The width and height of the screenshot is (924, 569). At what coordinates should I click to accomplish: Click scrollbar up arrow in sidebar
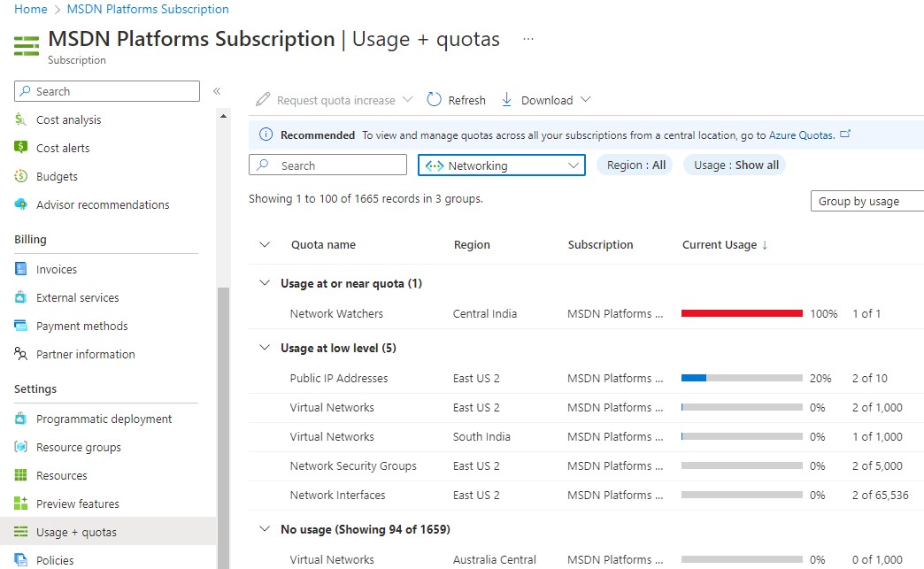pyautogui.click(x=223, y=116)
